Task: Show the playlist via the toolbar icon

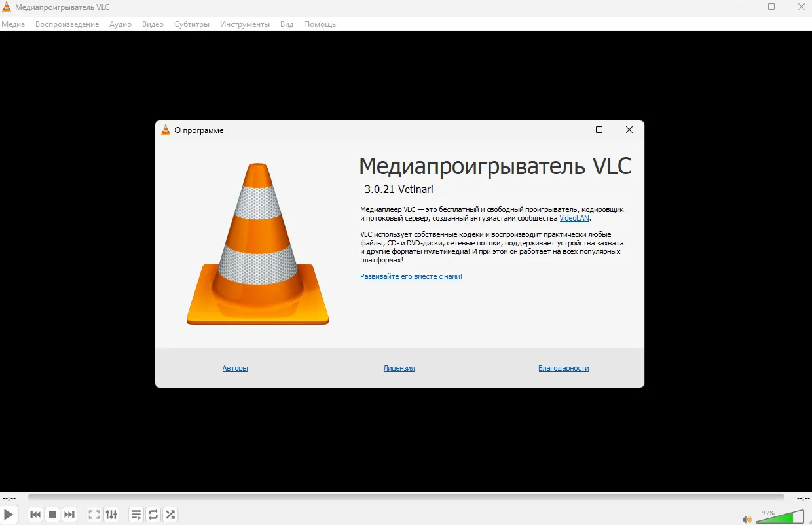Action: (136, 515)
